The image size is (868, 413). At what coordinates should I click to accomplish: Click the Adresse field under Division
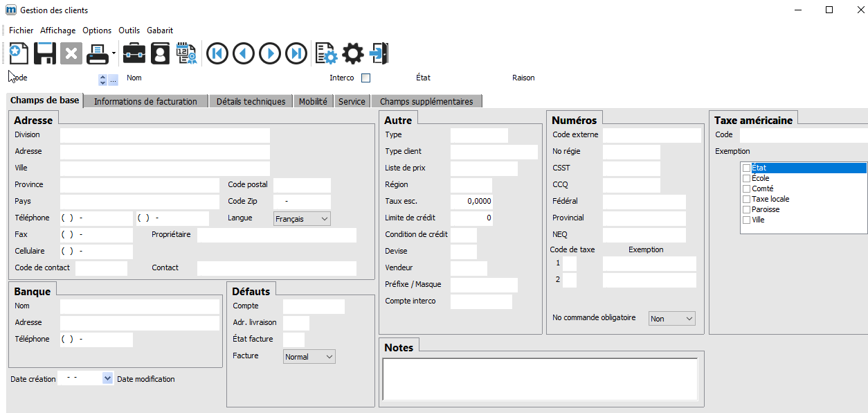[x=165, y=152]
